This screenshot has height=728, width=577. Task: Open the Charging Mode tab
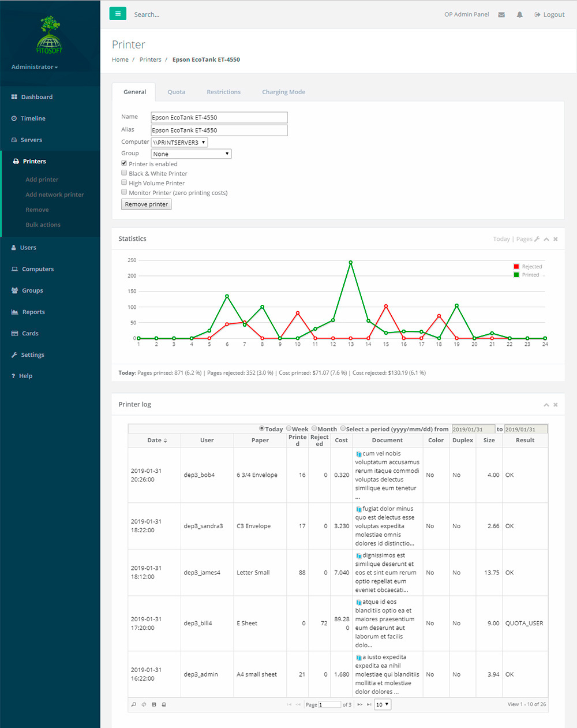283,92
